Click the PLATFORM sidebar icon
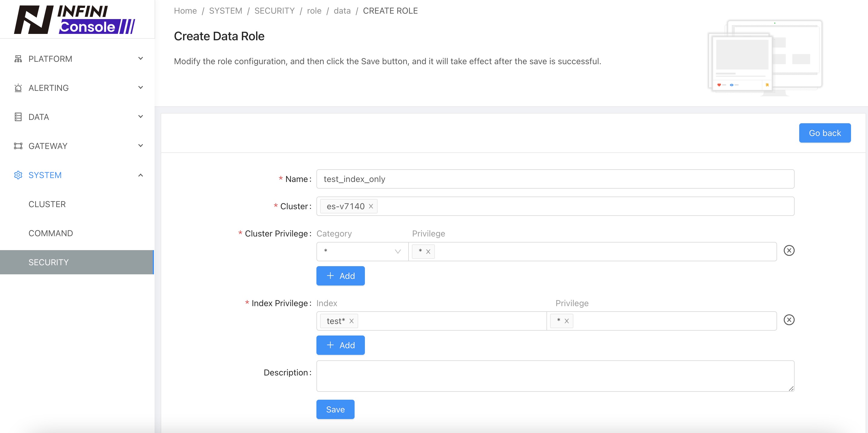The image size is (868, 433). 18,58
